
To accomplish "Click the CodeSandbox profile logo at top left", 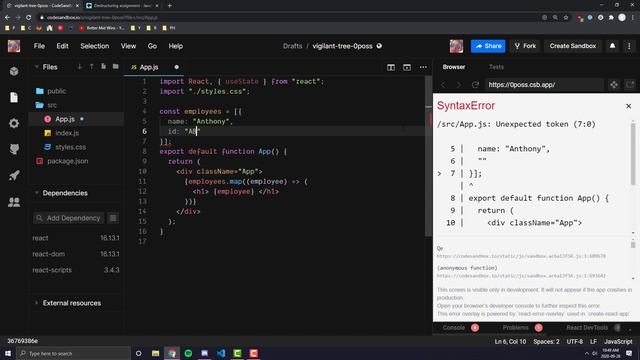I will (14, 46).
